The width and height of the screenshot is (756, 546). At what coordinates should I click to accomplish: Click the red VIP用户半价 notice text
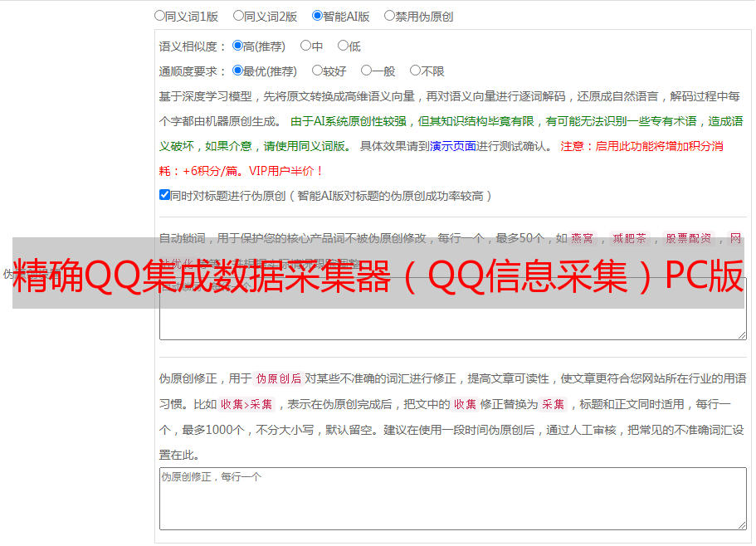[x=285, y=171]
